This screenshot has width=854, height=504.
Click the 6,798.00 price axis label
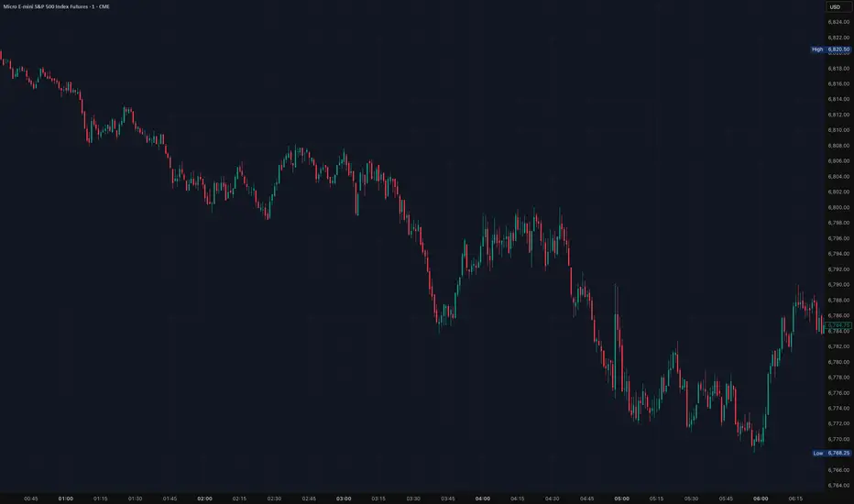[838, 223]
